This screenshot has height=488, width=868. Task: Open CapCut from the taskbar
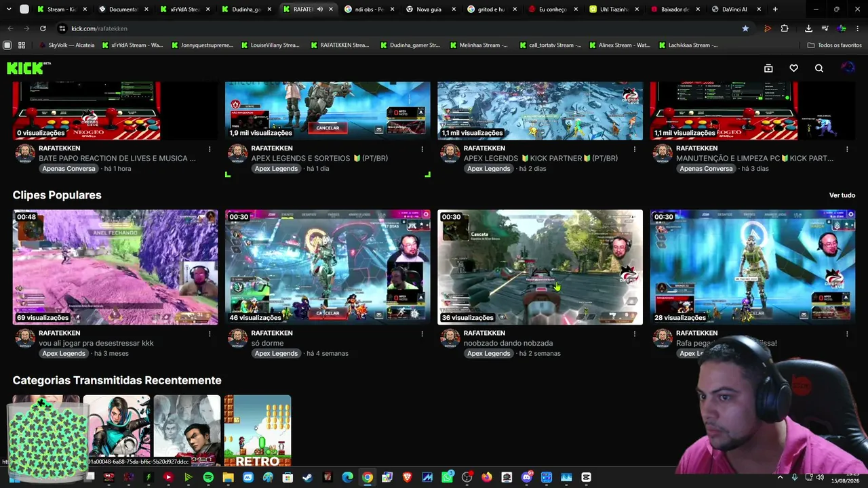586,477
